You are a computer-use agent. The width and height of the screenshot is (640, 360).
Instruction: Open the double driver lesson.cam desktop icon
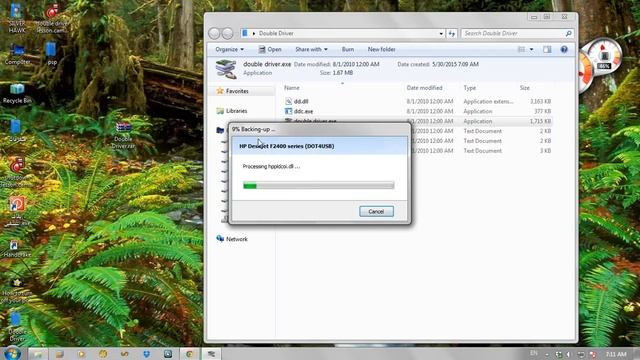pos(52,18)
